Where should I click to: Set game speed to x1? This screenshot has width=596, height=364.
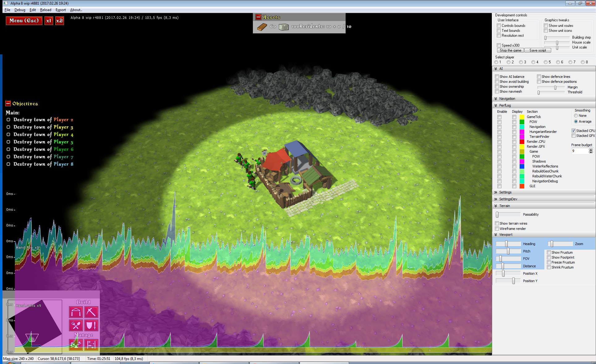(49, 21)
